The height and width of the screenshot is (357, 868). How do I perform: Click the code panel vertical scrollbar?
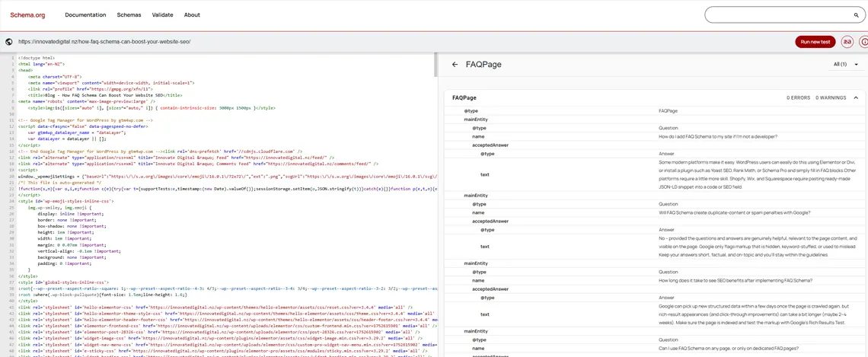436,65
